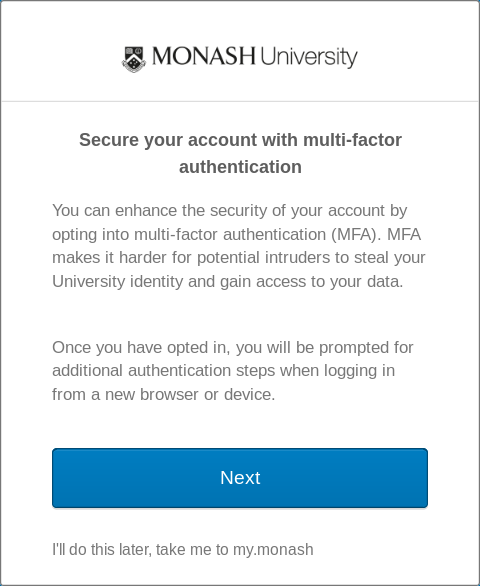Click the "my.monash" text in the bottom link

pos(273,550)
